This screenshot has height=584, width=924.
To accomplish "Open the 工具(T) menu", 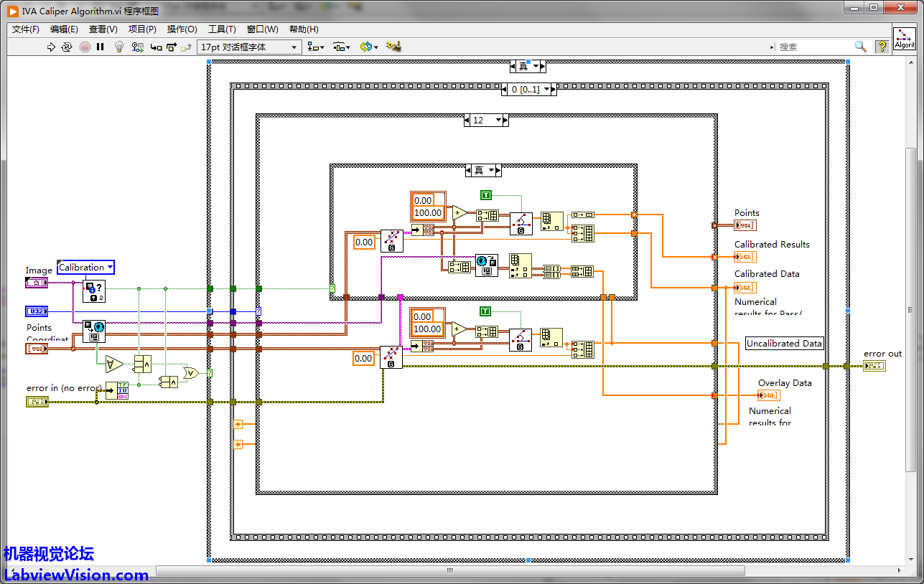I will pos(222,29).
